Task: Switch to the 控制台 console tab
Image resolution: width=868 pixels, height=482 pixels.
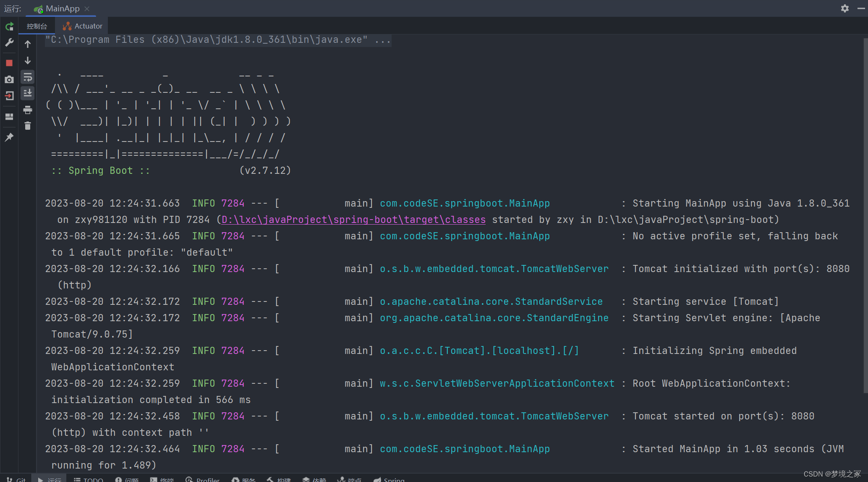Action: point(37,26)
